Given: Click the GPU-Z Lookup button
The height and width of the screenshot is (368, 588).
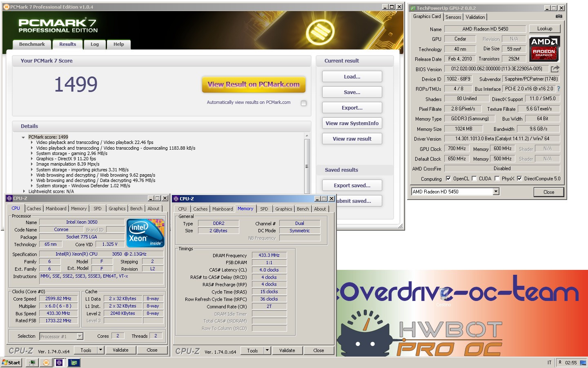Looking at the screenshot, I should [545, 29].
